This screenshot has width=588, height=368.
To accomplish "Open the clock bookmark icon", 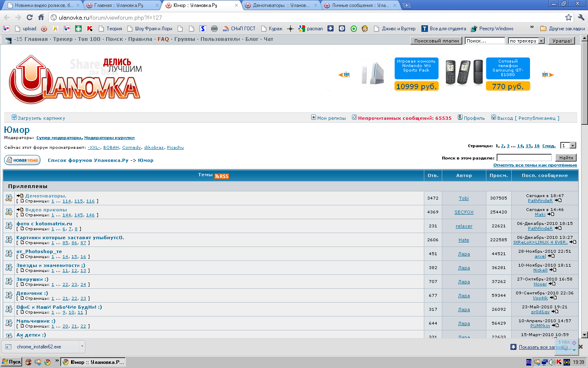I will pyautogui.click(x=342, y=29).
